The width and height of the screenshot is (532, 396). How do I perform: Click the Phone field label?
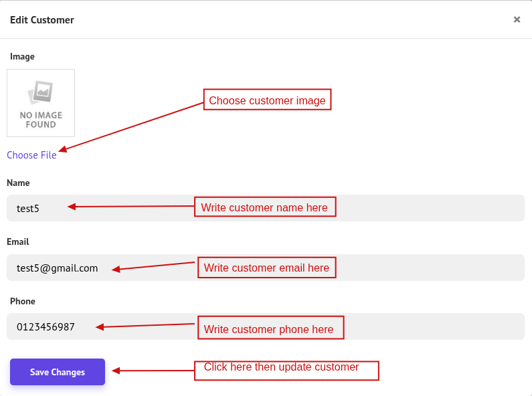pos(22,301)
